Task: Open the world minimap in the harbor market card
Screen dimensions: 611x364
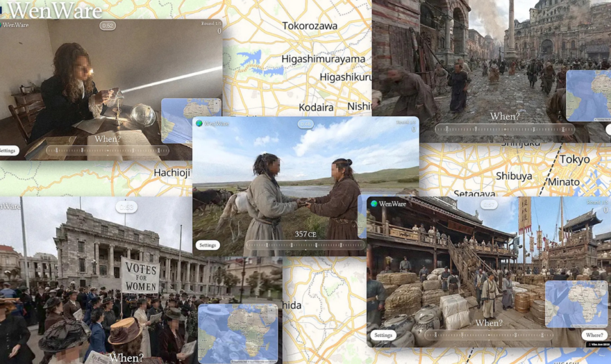Action: 577,304
